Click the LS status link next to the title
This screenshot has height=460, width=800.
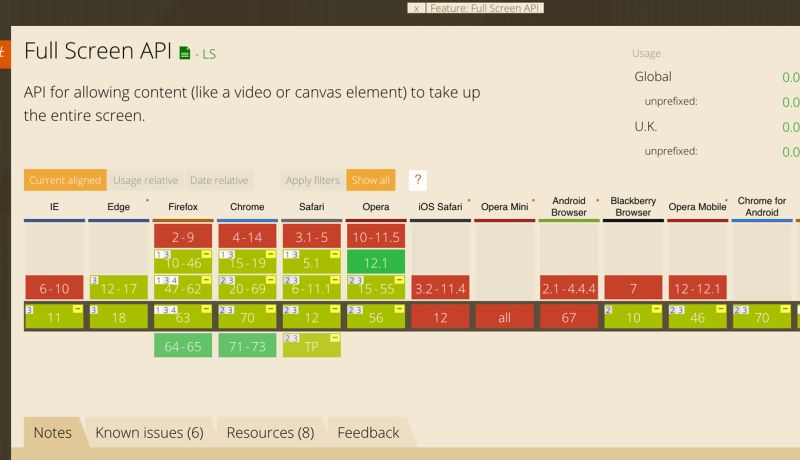(x=209, y=54)
